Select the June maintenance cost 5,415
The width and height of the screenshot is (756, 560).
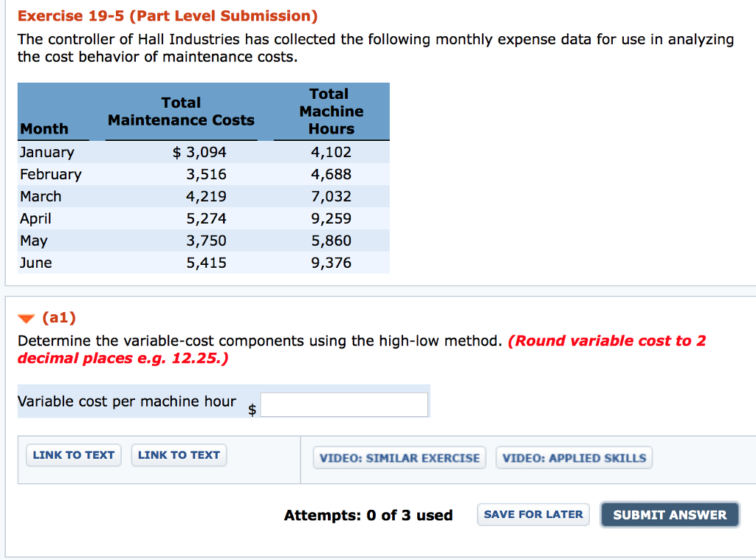click(206, 263)
